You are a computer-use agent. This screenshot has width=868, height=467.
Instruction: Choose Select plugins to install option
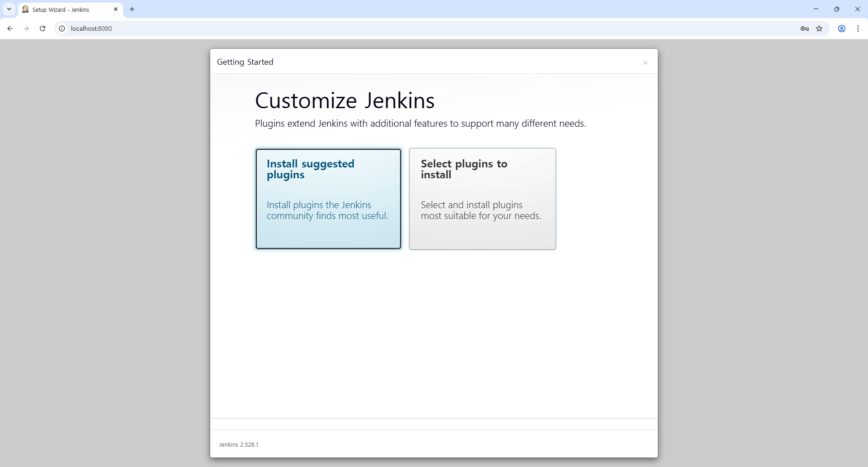point(482,199)
